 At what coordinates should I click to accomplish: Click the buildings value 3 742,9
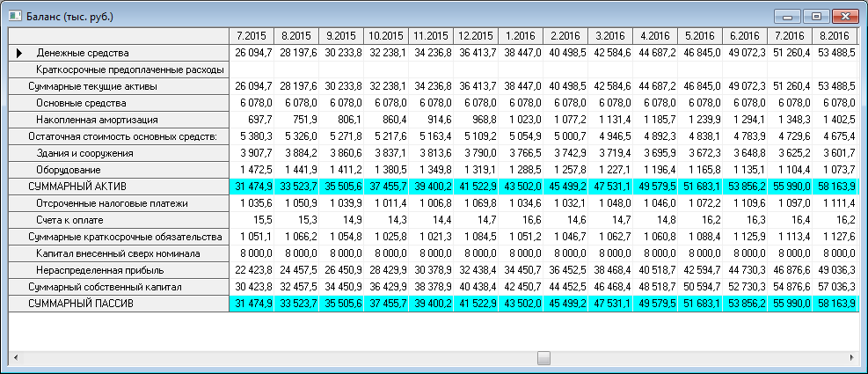(565, 153)
